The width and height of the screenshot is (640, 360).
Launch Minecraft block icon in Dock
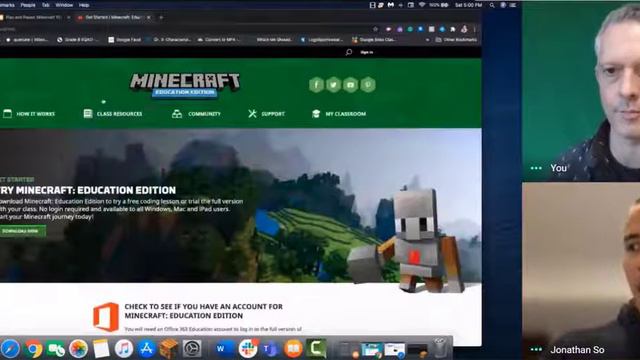(x=169, y=349)
